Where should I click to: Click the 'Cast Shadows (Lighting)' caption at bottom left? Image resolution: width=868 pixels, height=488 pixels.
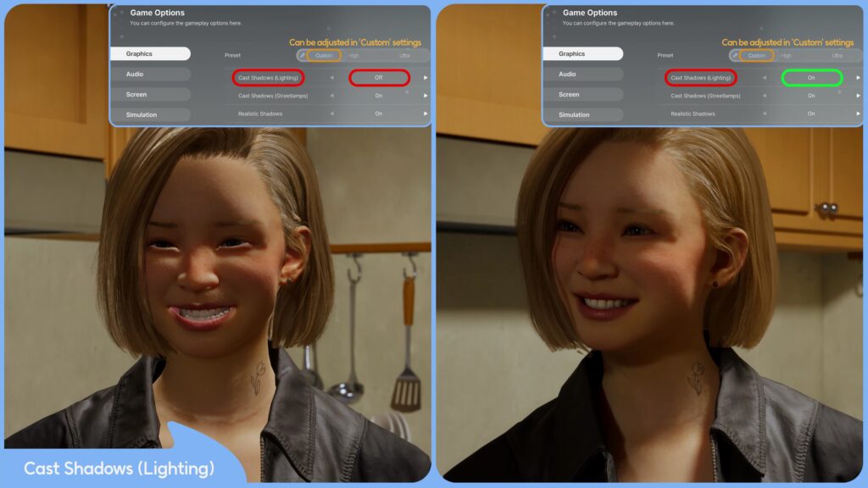point(119,469)
